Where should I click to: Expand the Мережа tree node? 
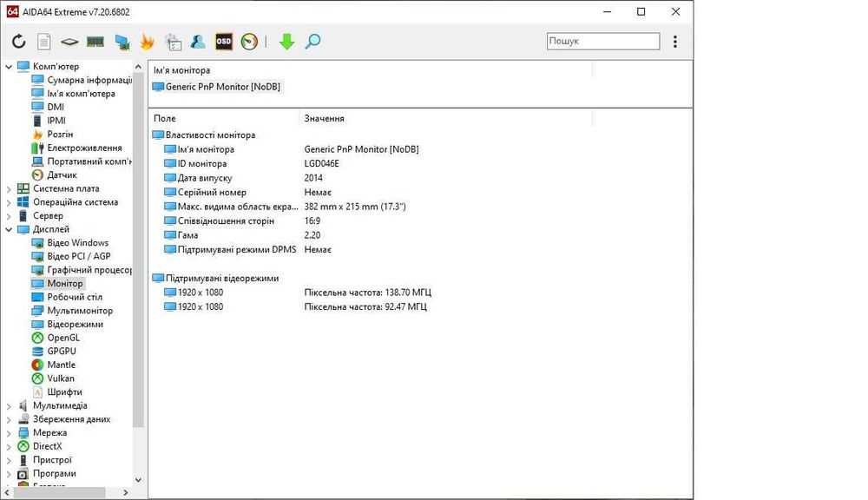[x=9, y=433]
